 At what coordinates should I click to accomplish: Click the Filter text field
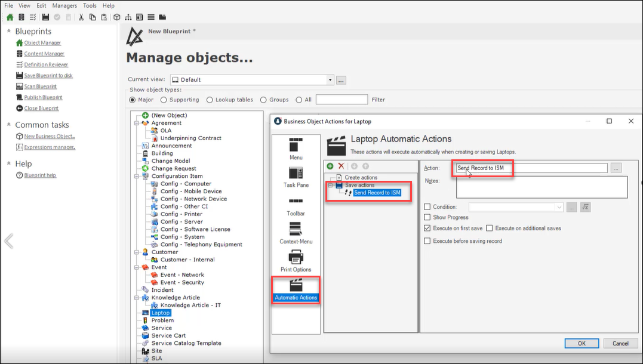coord(342,100)
